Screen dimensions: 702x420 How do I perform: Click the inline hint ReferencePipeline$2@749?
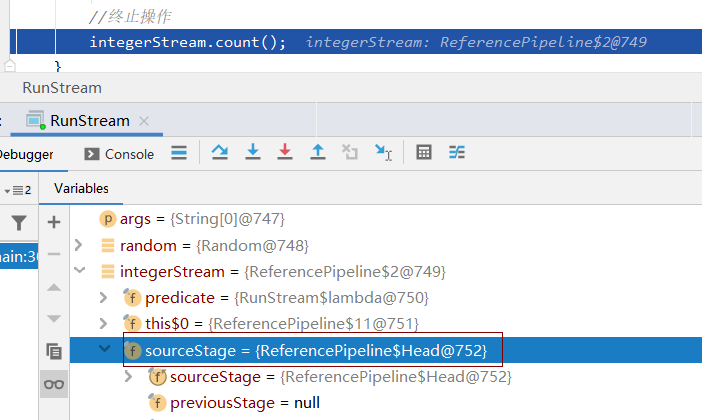pyautogui.click(x=543, y=42)
